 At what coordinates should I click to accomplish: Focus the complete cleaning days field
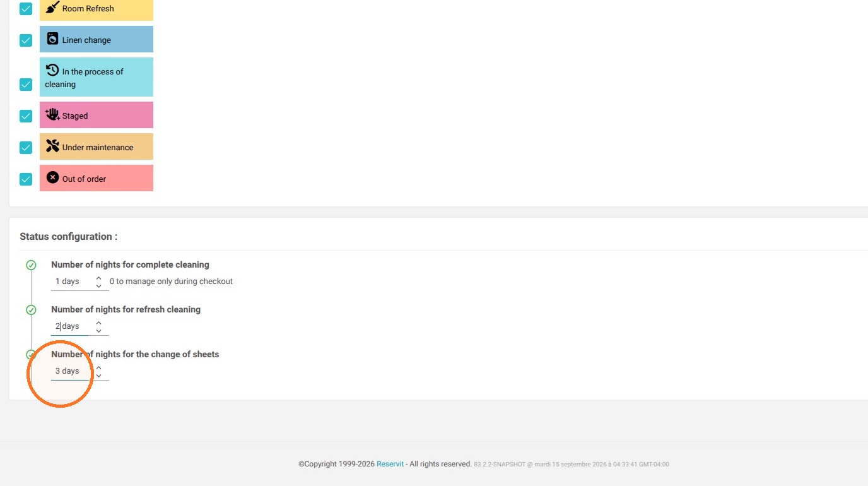click(71, 282)
